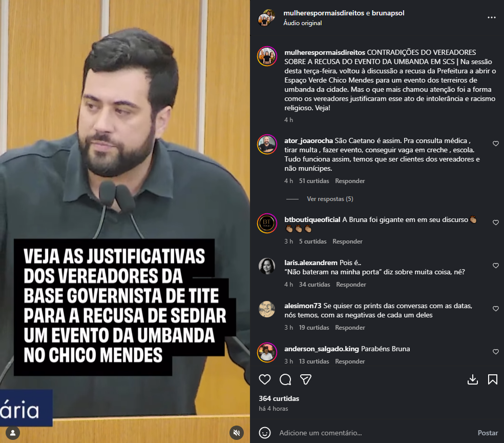Image resolution: width=504 pixels, height=443 pixels.
Task: Like anderson_salgado.king's comment
Action: coord(496,352)
